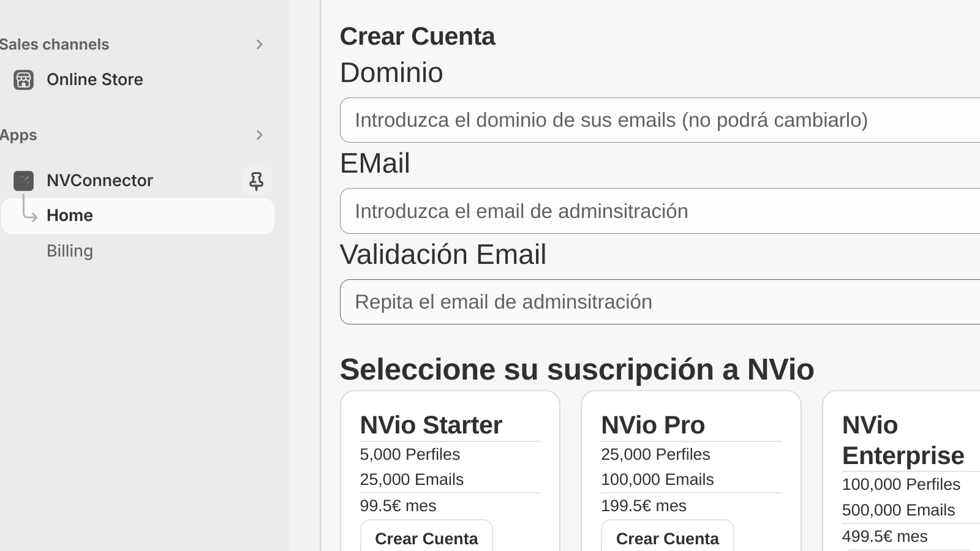Click the administration email input field

click(x=612, y=211)
